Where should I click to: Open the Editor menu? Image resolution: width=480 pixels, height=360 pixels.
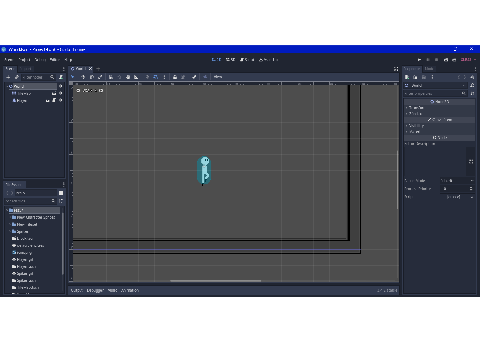(x=54, y=60)
